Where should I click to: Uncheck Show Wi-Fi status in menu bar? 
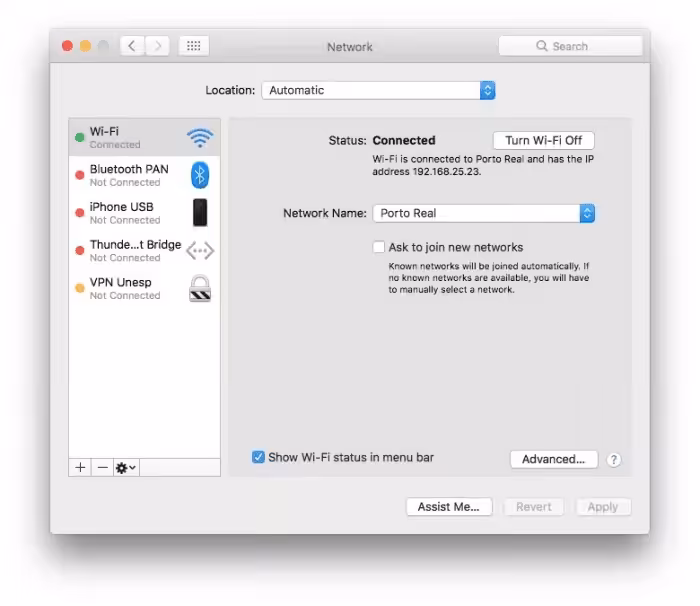pos(258,457)
